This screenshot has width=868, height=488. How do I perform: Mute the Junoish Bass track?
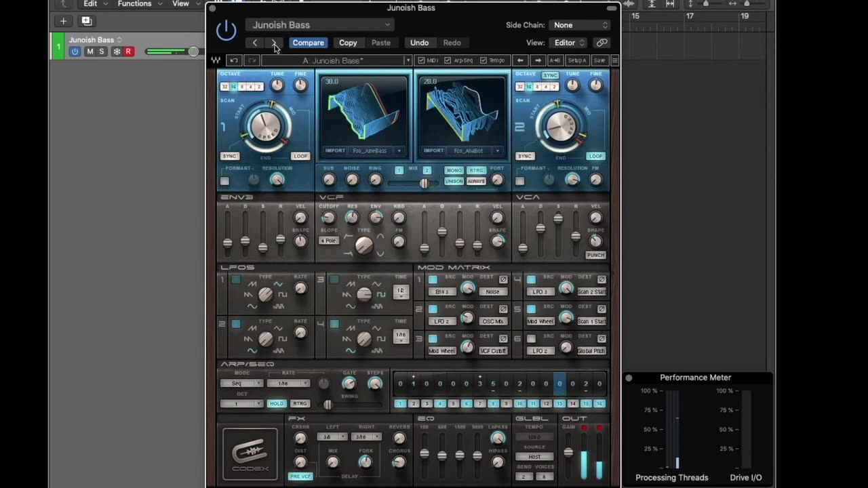pyautogui.click(x=90, y=52)
